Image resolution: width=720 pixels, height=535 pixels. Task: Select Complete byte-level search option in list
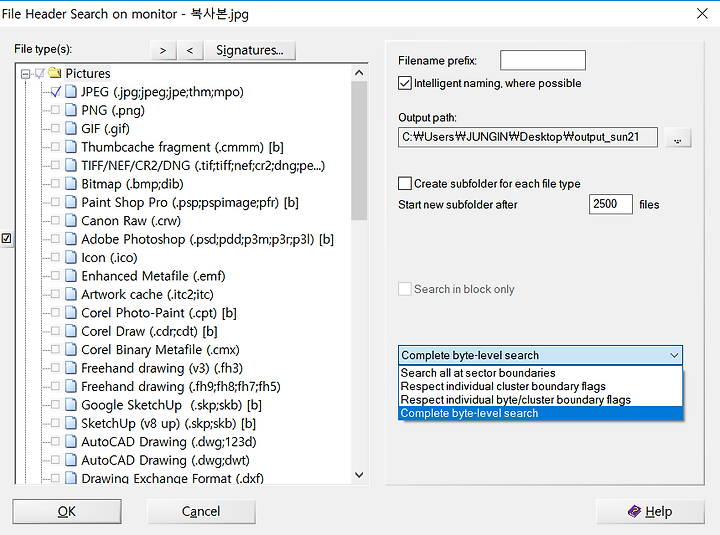[x=540, y=413]
